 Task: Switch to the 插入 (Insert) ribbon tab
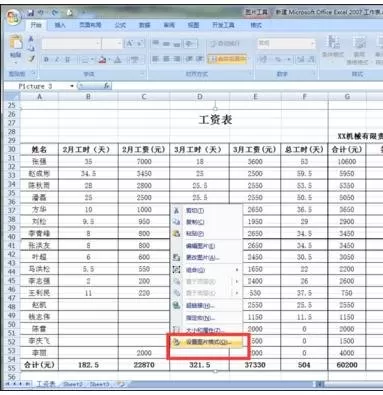click(x=60, y=25)
